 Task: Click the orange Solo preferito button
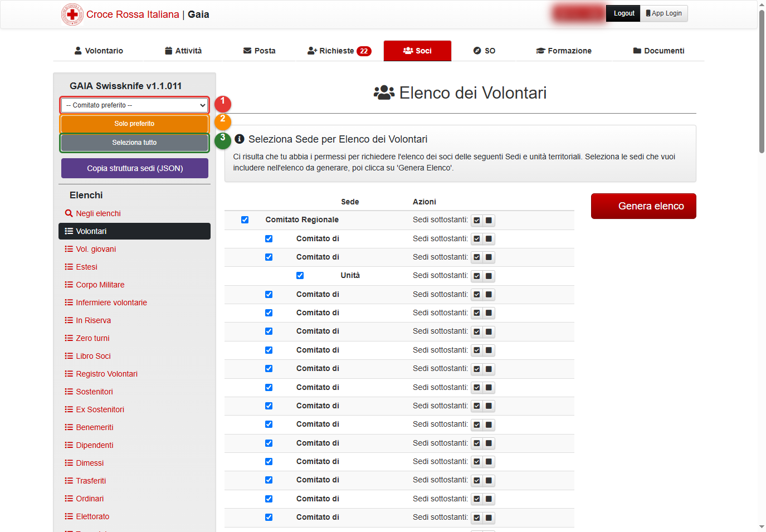click(134, 124)
